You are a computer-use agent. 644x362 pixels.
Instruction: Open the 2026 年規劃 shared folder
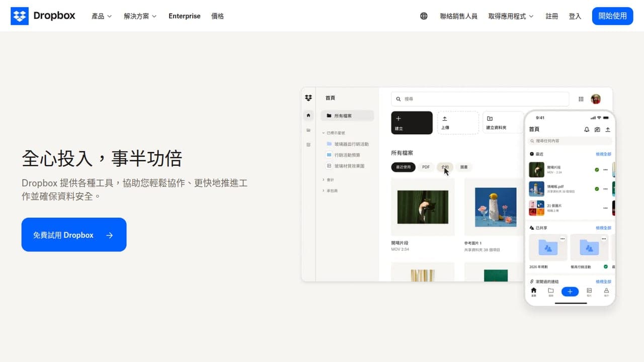(548, 247)
